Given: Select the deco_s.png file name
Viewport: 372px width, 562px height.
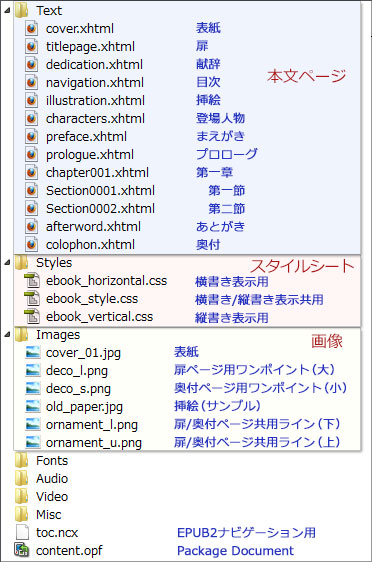Looking at the screenshot, I should [78, 389].
